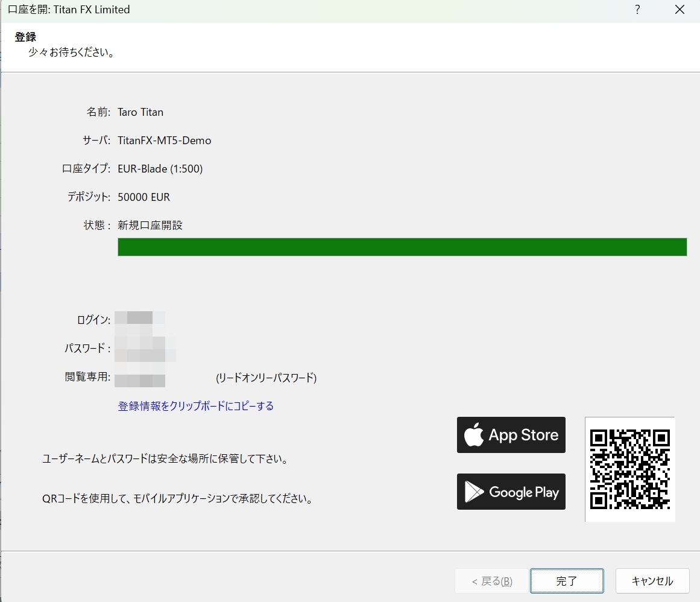Click the blurred パスワード password value
Viewport: 700px width, 602px height.
pos(145,349)
